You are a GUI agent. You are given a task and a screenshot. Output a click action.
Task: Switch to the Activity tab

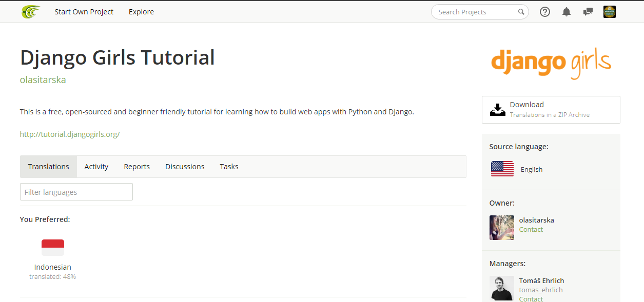[96, 167]
